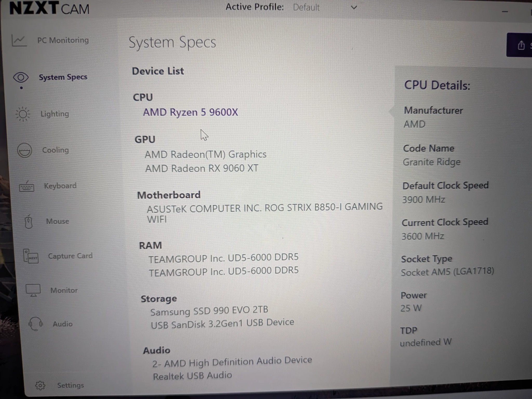Open Settings from the sidebar
532x399 pixels.
pyautogui.click(x=70, y=385)
